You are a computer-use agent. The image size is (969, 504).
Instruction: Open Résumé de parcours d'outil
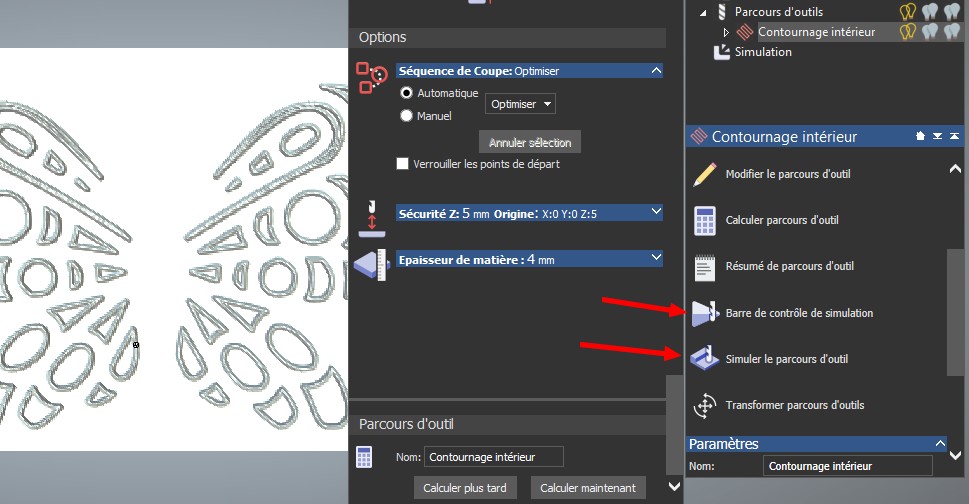(x=790, y=266)
